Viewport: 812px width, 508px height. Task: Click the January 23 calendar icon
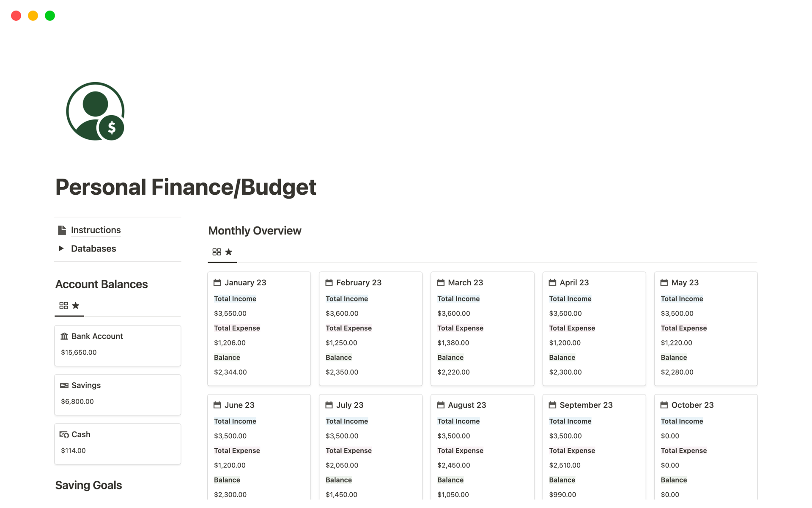[x=217, y=283]
